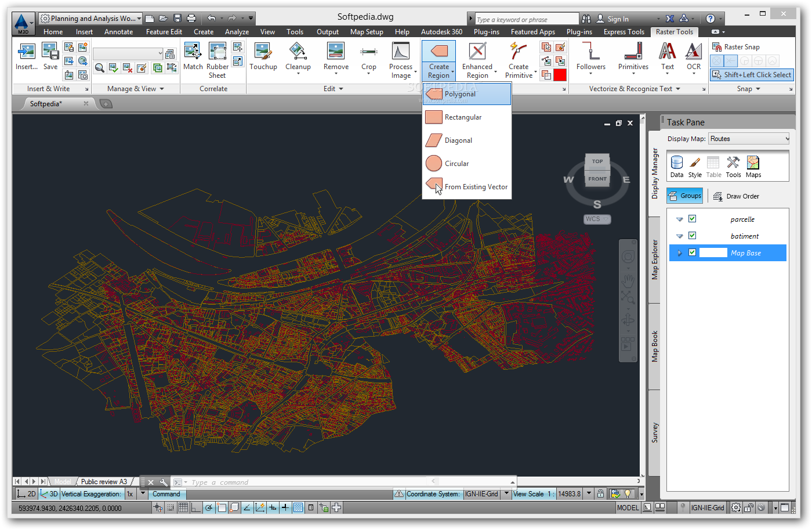812x530 pixels.
Task: Open the Coordinate System dropdown arrow
Action: [x=506, y=493]
